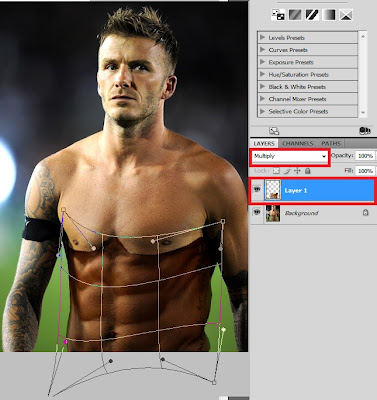Viewport: 377px width, 400px height.
Task: Enable lock all padlock icon
Action: tap(307, 171)
